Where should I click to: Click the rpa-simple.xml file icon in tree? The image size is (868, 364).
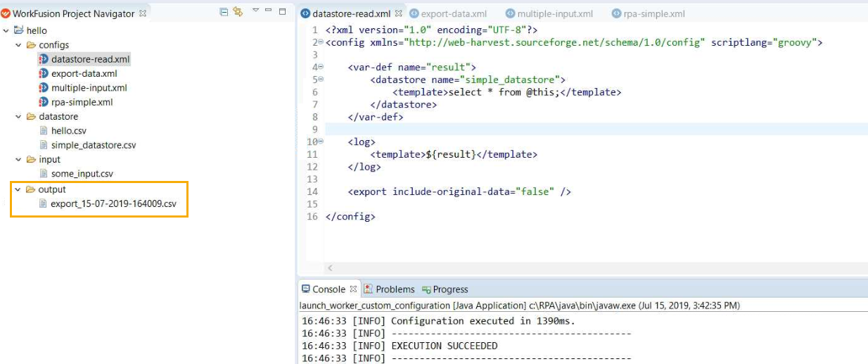44,102
